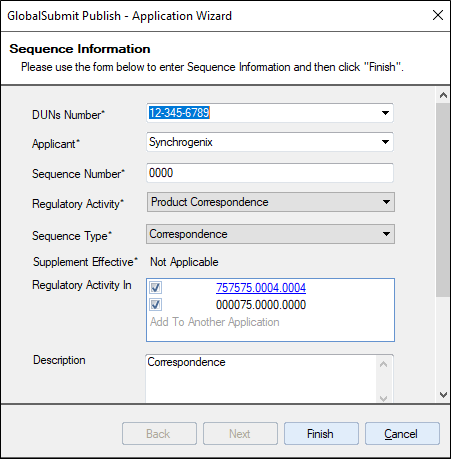
Task: Click the DUNs Number field value 12-345-6789
Action: 179,113
